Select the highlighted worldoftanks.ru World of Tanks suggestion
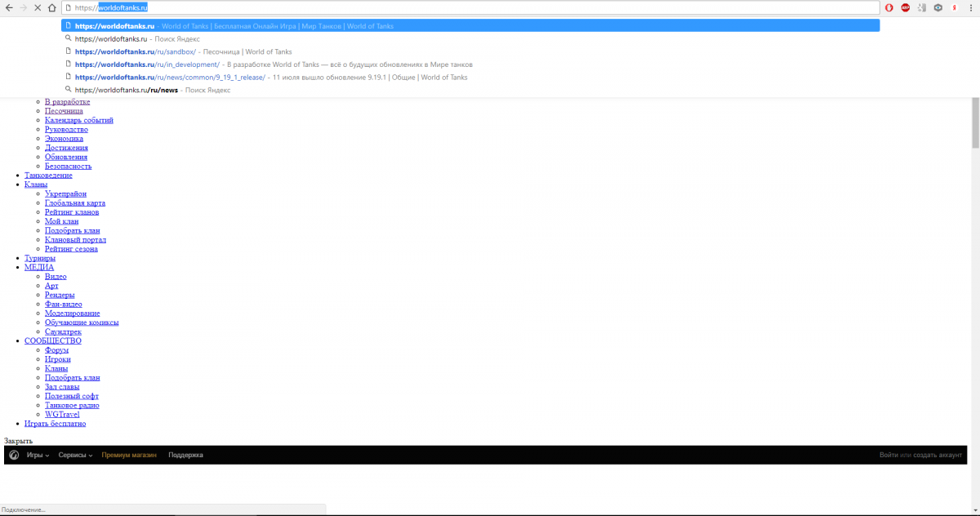980x516 pixels. pos(470,25)
